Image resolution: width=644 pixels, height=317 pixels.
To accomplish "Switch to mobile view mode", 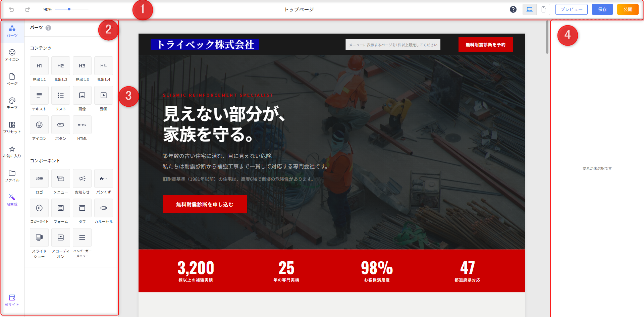I will pyautogui.click(x=543, y=9).
